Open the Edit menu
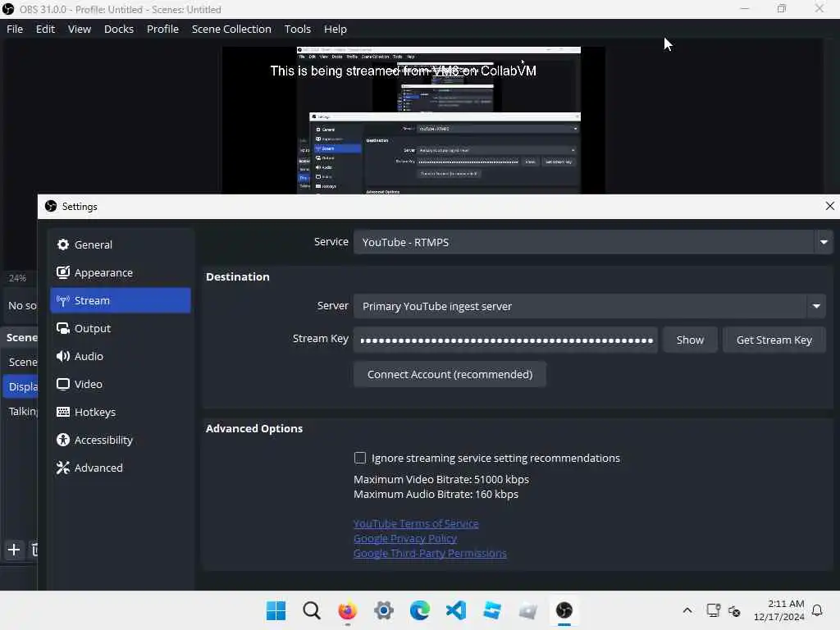840x630 pixels. tap(46, 29)
